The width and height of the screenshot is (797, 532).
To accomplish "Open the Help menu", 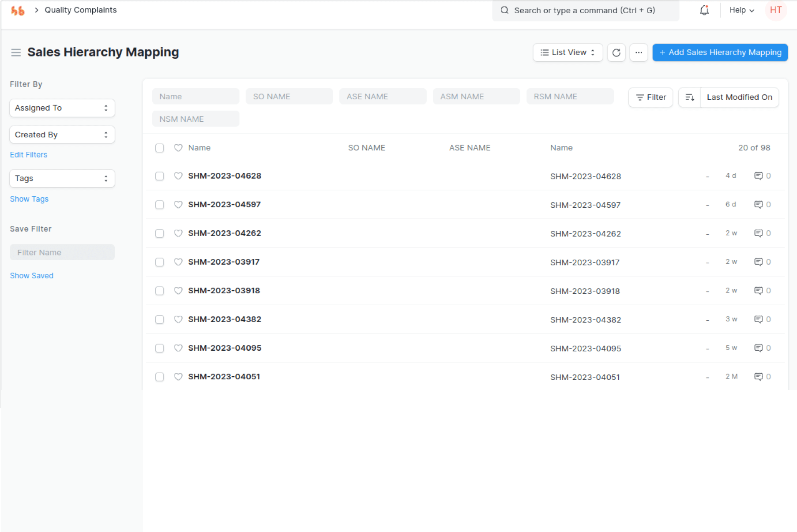I will click(x=741, y=10).
